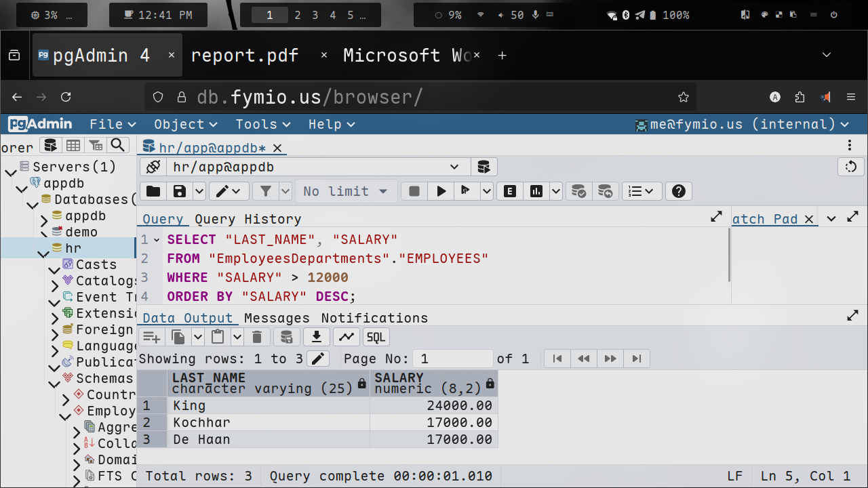Switch to workspace 3 in top bar
This screenshot has width=868, height=488.
[x=315, y=15]
